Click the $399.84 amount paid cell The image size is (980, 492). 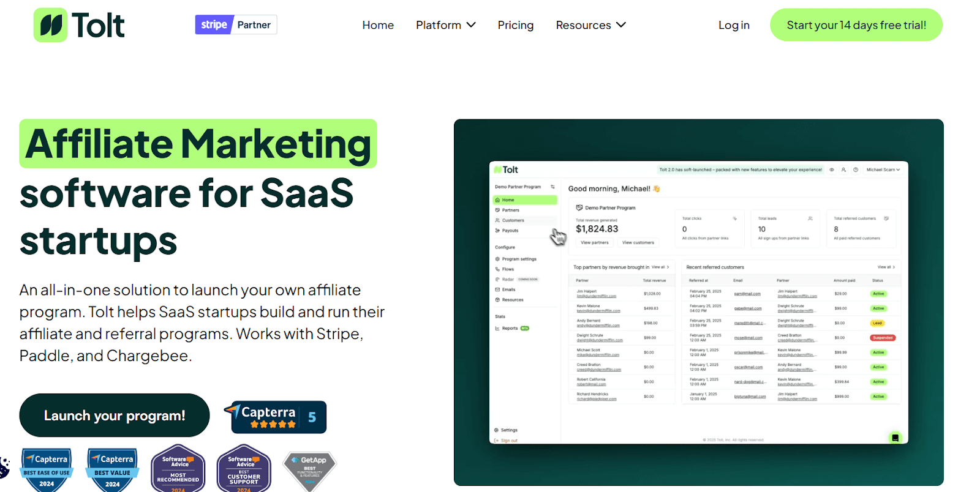click(842, 382)
